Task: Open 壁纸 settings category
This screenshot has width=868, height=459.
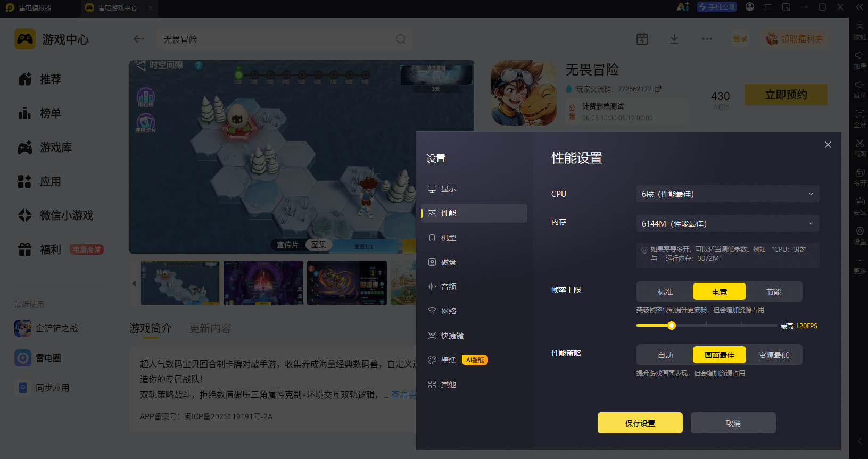Action: [x=474, y=360]
